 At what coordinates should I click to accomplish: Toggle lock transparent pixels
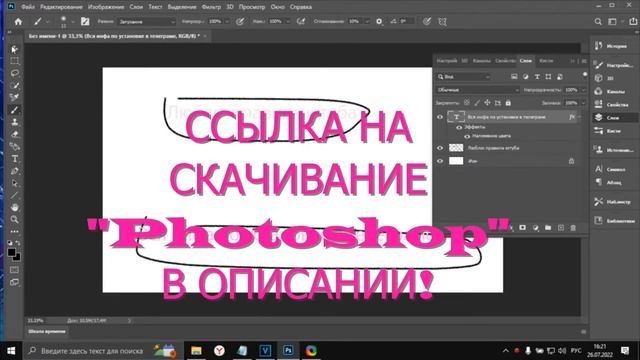pos(467,103)
